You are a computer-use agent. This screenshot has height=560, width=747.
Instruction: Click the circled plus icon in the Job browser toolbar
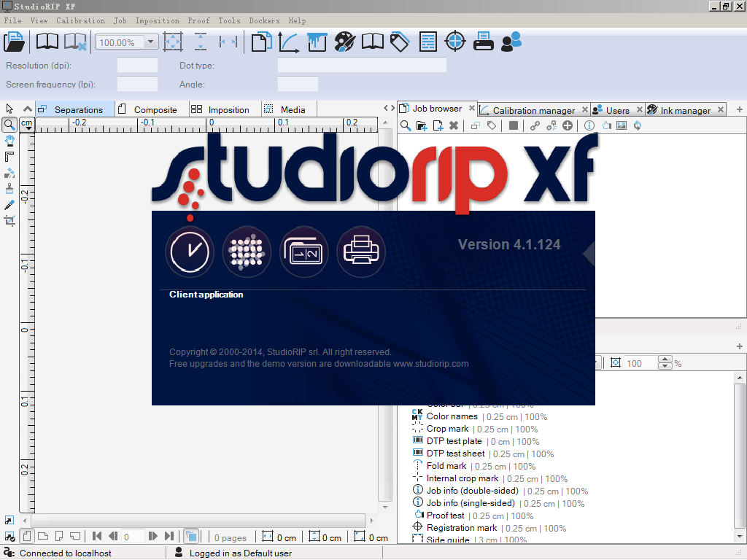568,125
